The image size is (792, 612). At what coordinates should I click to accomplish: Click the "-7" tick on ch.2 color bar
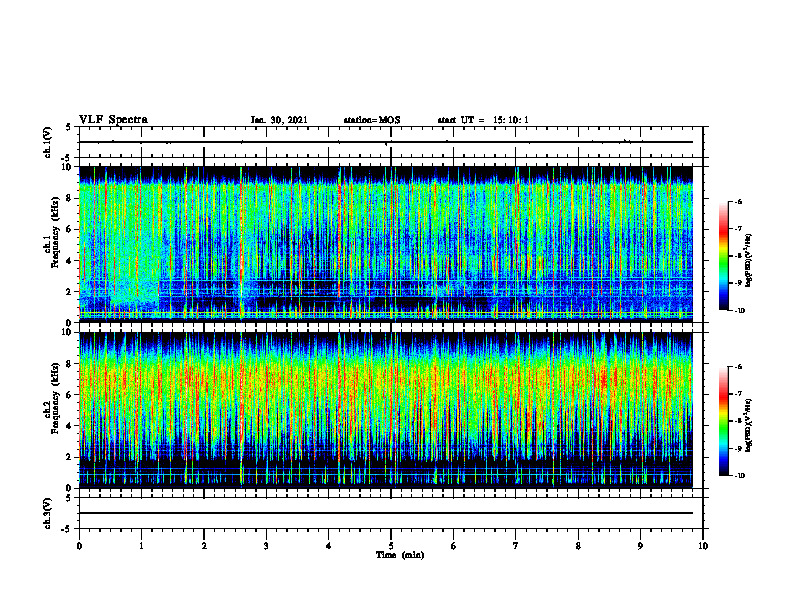739,394
